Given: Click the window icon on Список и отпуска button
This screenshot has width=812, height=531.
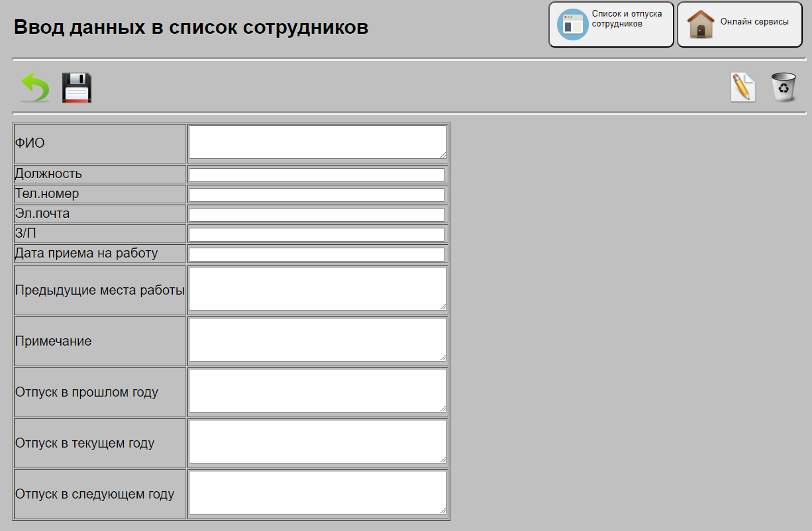Looking at the screenshot, I should [x=570, y=24].
